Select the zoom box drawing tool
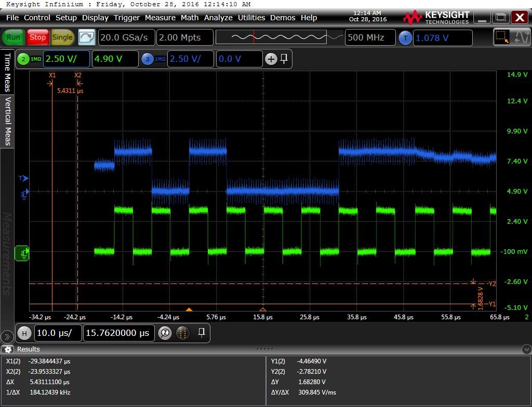Screen dimensions: 532x407 click(x=501, y=37)
